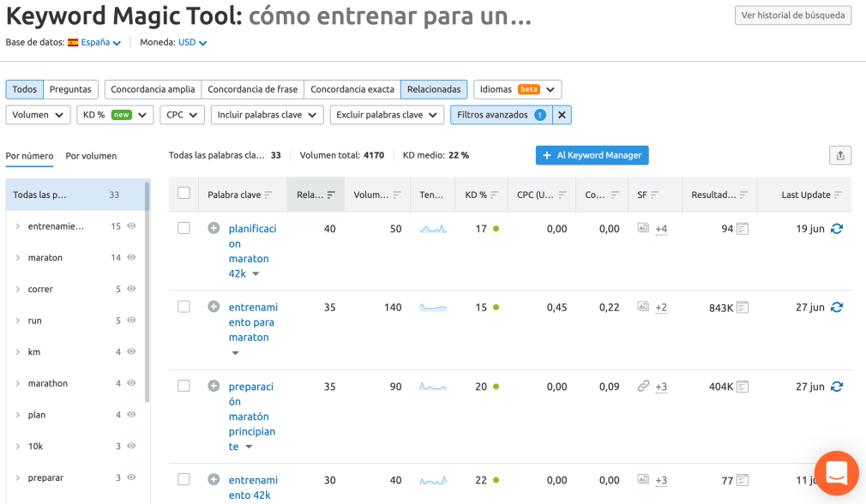Screen dimensions: 866x504
Task: Refresh the 'planificacion maraton 42k' row data
Action: pos(837,229)
